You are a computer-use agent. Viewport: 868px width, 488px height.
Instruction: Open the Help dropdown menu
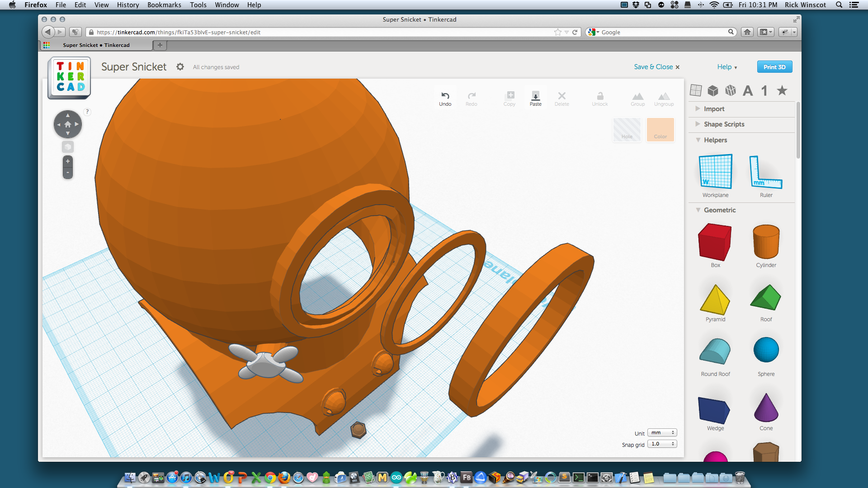coord(727,67)
